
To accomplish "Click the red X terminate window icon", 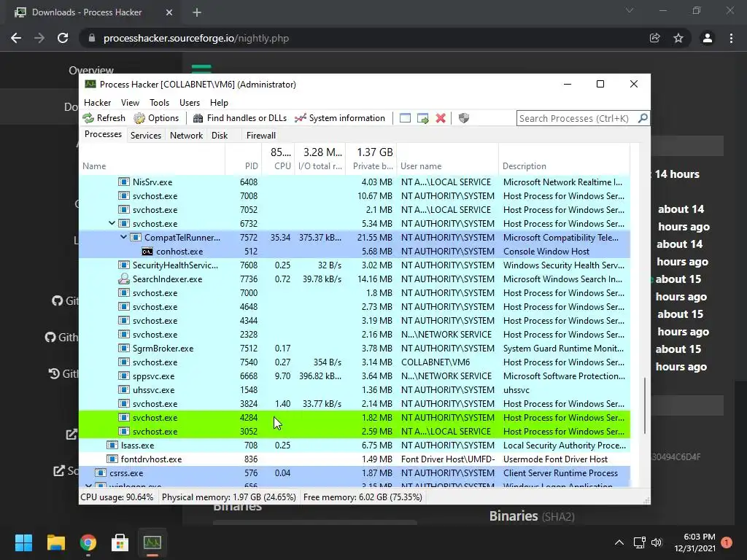I will 441,118.
